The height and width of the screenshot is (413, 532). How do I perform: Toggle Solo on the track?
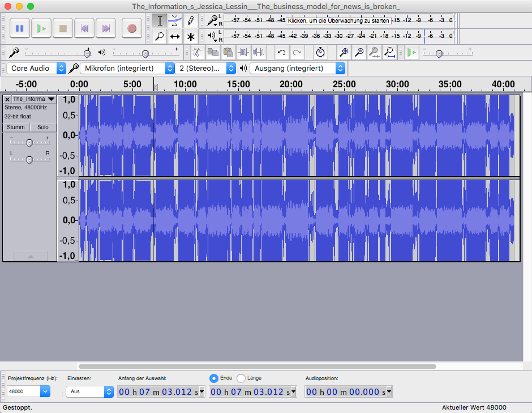[43, 127]
